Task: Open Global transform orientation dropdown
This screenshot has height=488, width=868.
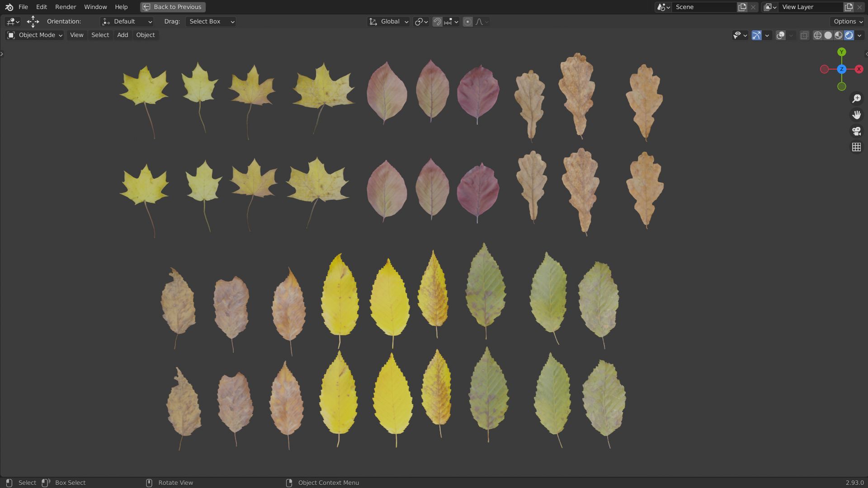Action: click(x=389, y=22)
